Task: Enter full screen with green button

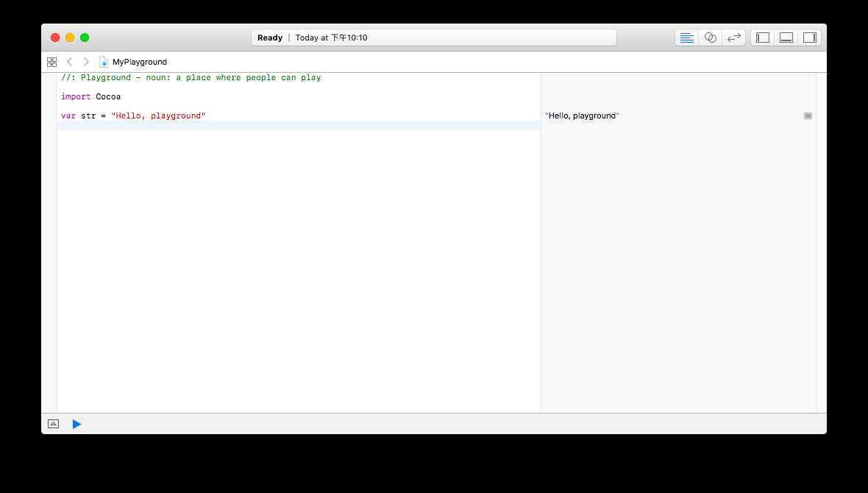Action: 85,38
